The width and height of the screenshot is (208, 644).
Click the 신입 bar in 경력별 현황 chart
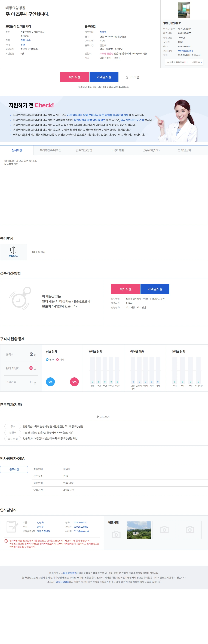tap(92, 370)
